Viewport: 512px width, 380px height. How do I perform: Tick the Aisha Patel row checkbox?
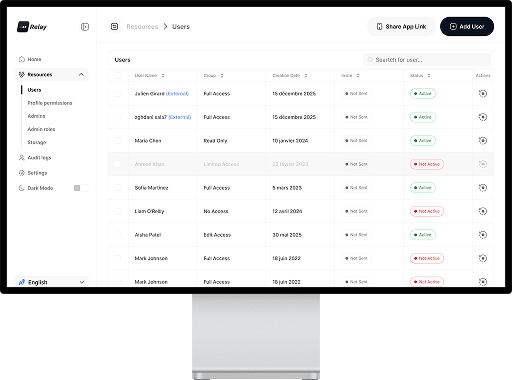coord(118,235)
